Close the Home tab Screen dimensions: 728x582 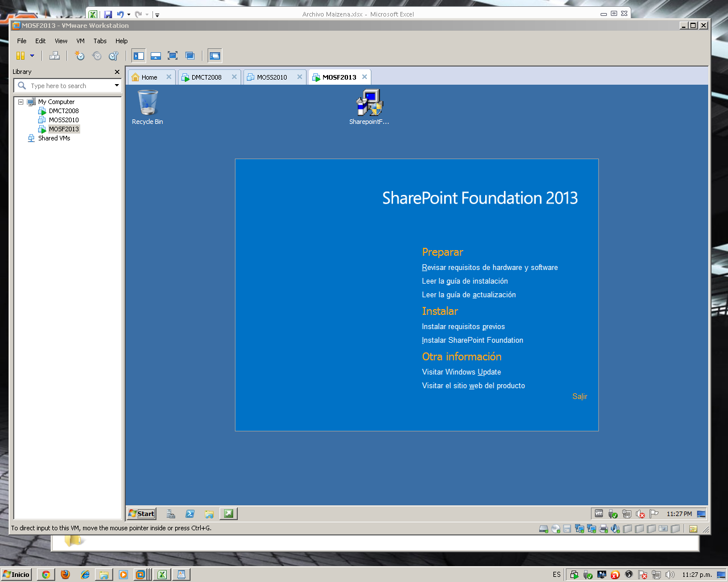169,77
